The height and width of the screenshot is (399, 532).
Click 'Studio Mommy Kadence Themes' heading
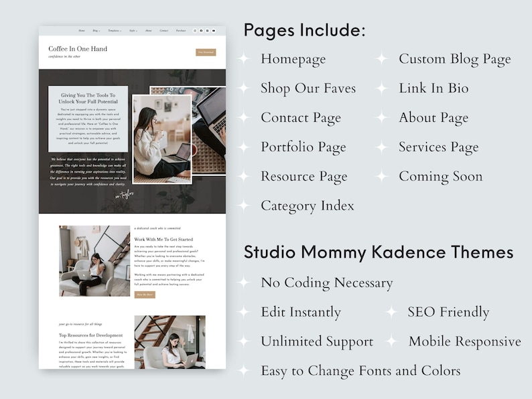click(379, 252)
